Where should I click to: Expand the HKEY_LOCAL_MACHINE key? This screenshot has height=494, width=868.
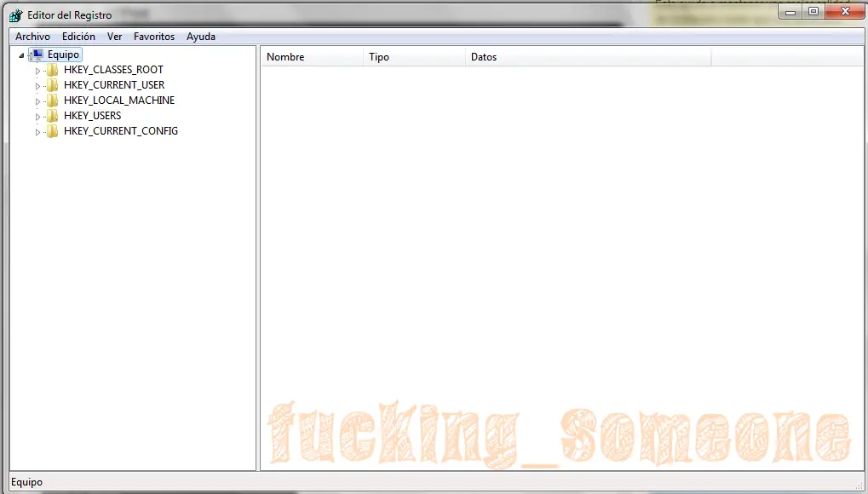click(x=37, y=101)
